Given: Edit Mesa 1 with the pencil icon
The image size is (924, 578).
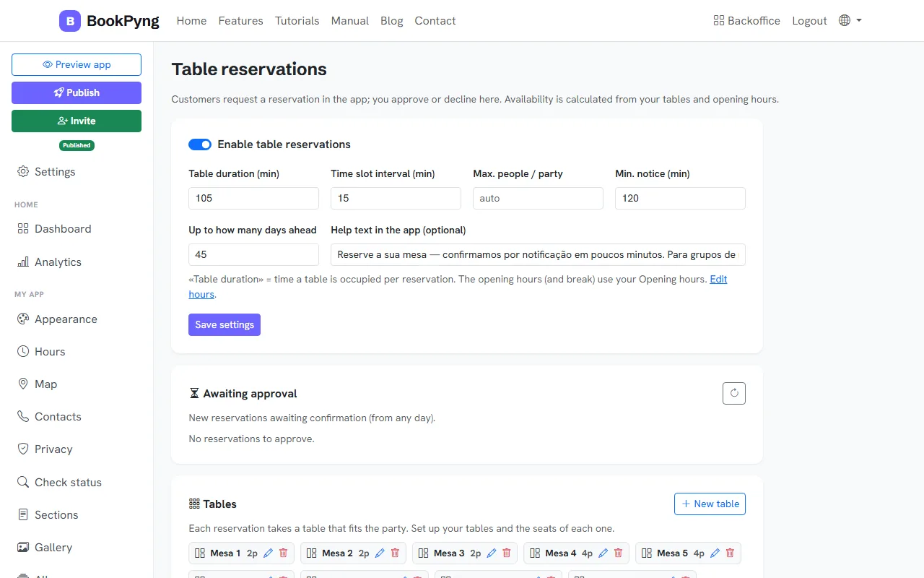Looking at the screenshot, I should click(x=268, y=553).
